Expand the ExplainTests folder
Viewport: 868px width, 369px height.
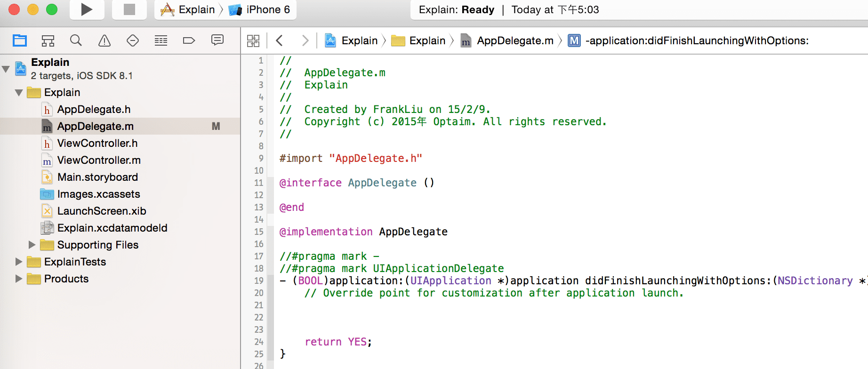[x=19, y=262]
